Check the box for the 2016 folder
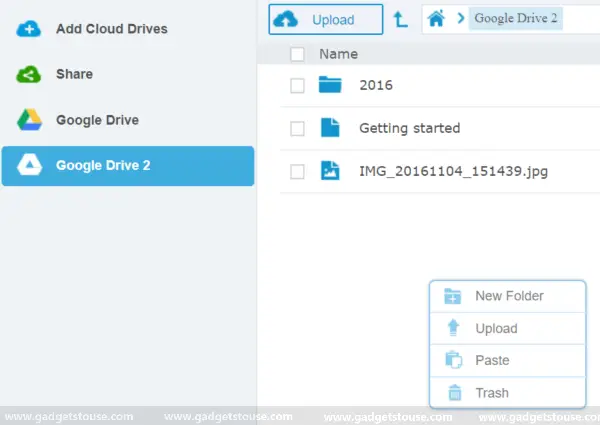 click(x=297, y=86)
